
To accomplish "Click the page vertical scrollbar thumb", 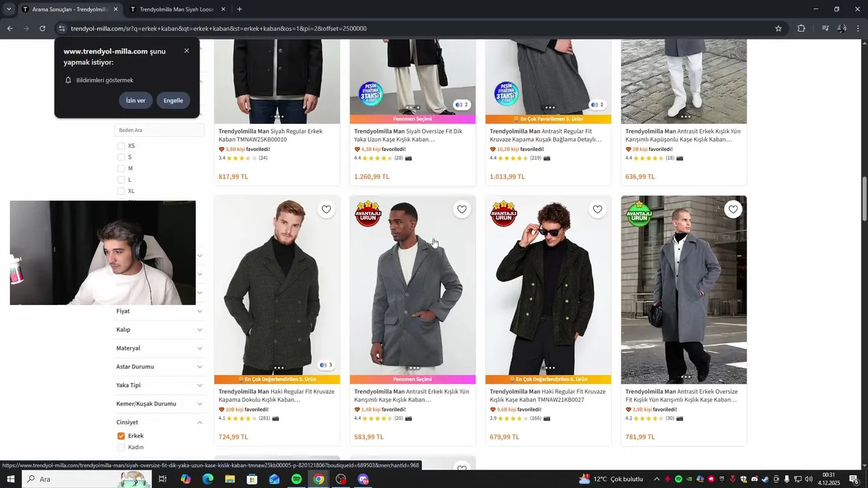I will (x=865, y=198).
